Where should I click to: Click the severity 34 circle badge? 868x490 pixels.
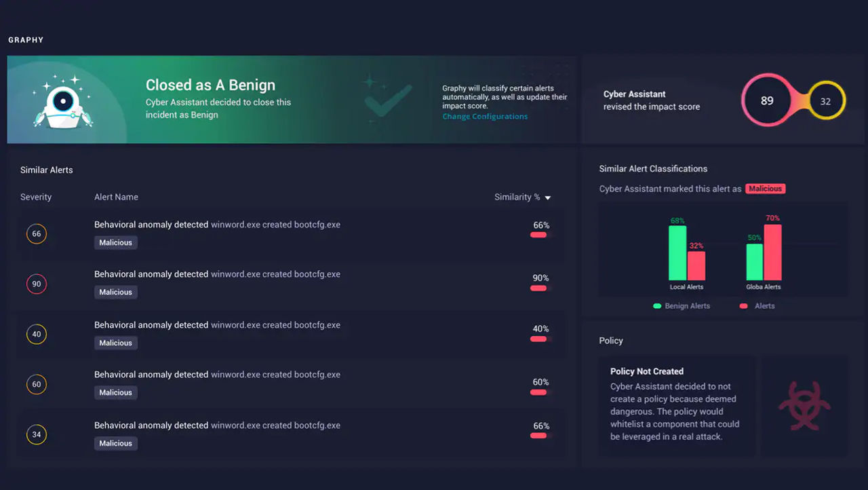37,434
